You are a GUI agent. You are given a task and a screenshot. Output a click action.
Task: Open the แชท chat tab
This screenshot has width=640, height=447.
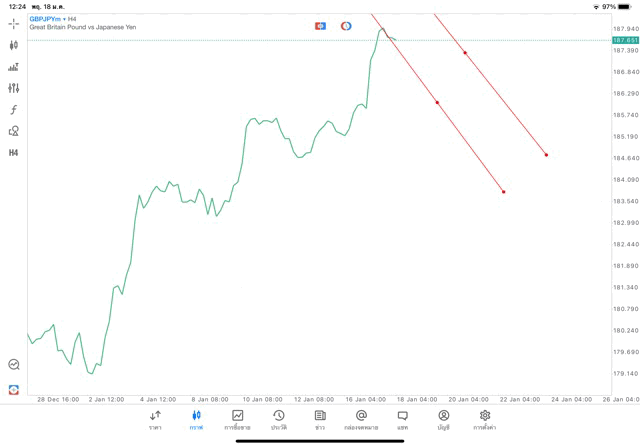pyautogui.click(x=402, y=420)
